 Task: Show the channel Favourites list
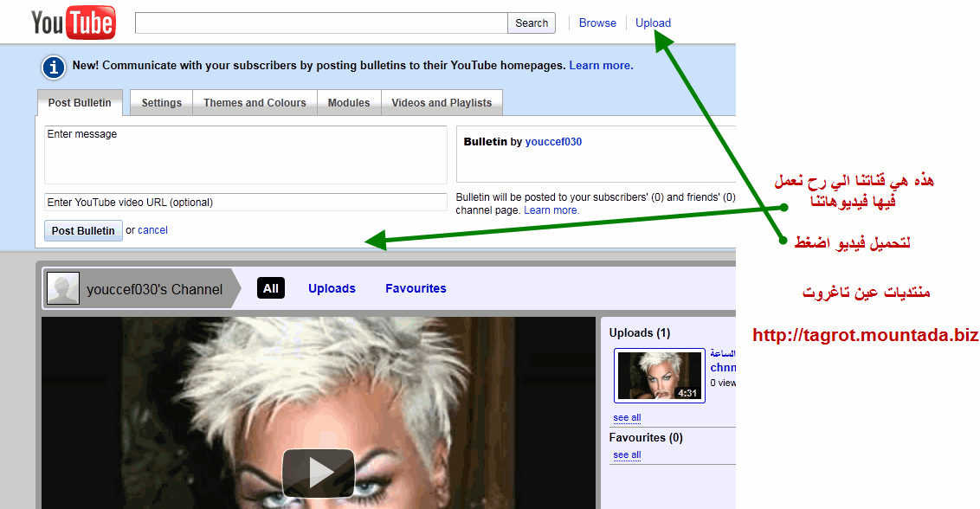[x=416, y=288]
